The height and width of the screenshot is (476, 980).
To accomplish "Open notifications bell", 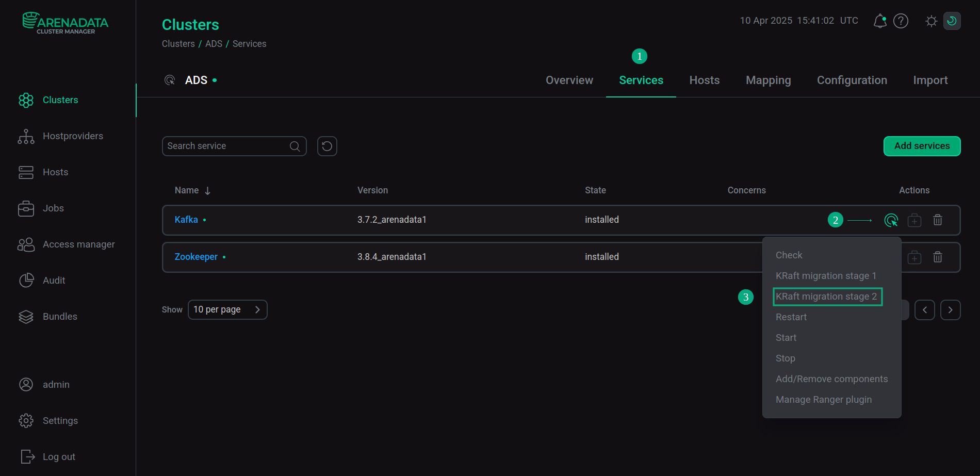I will pos(880,21).
